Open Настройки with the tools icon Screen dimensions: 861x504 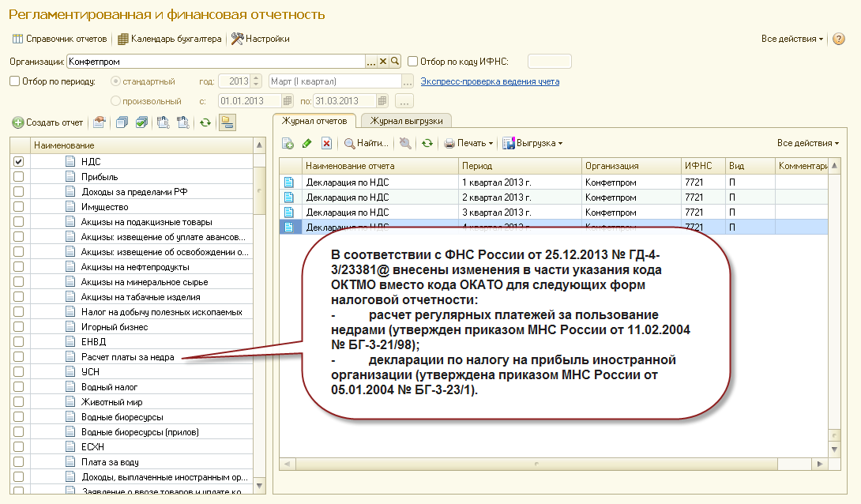pyautogui.click(x=261, y=39)
